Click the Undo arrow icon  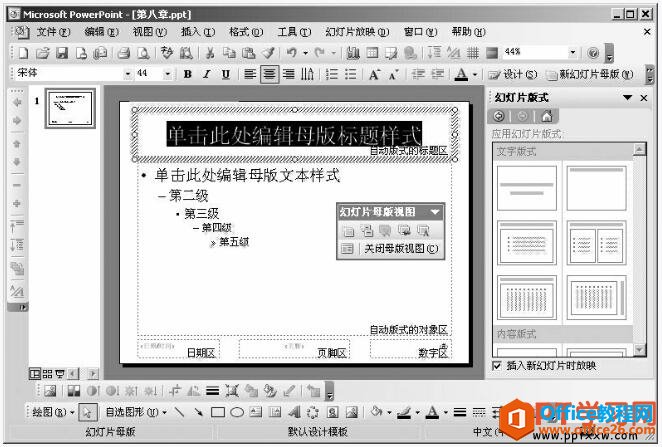pos(292,53)
